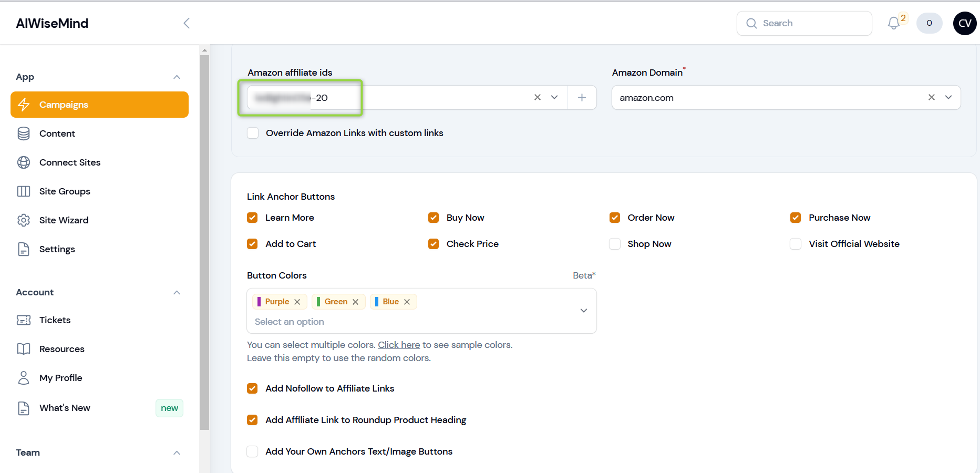Click the Green color tag

tap(335, 302)
